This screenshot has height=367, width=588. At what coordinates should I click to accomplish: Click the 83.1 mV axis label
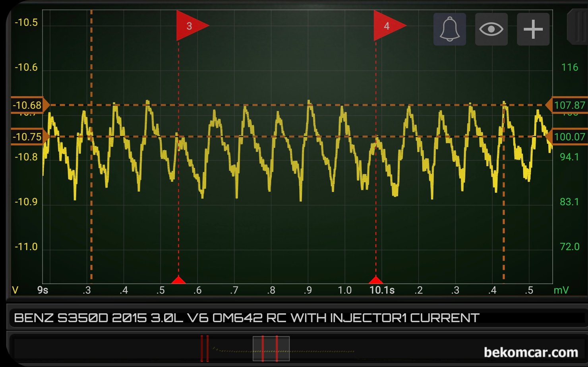click(570, 202)
